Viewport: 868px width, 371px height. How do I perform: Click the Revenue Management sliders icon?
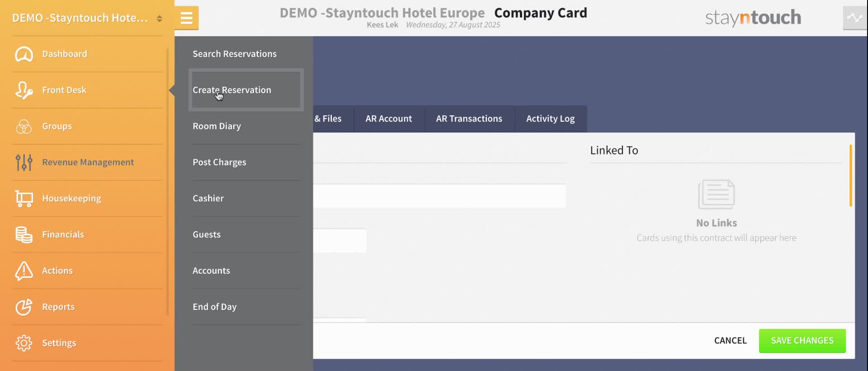coord(24,162)
